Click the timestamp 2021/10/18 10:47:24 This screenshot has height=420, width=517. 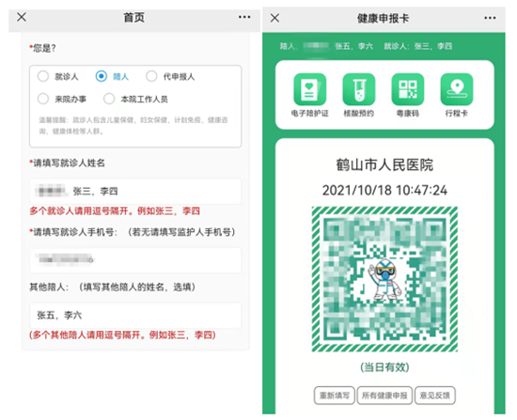click(x=384, y=190)
